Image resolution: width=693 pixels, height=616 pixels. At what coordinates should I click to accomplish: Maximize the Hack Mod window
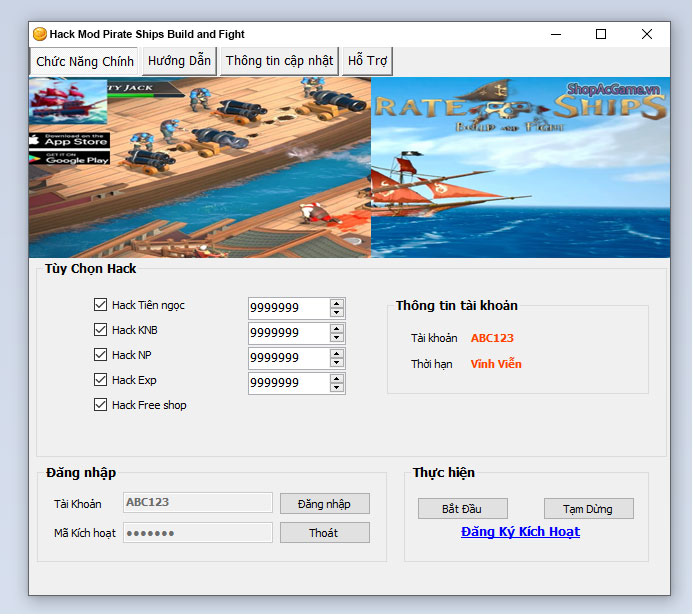click(x=601, y=34)
